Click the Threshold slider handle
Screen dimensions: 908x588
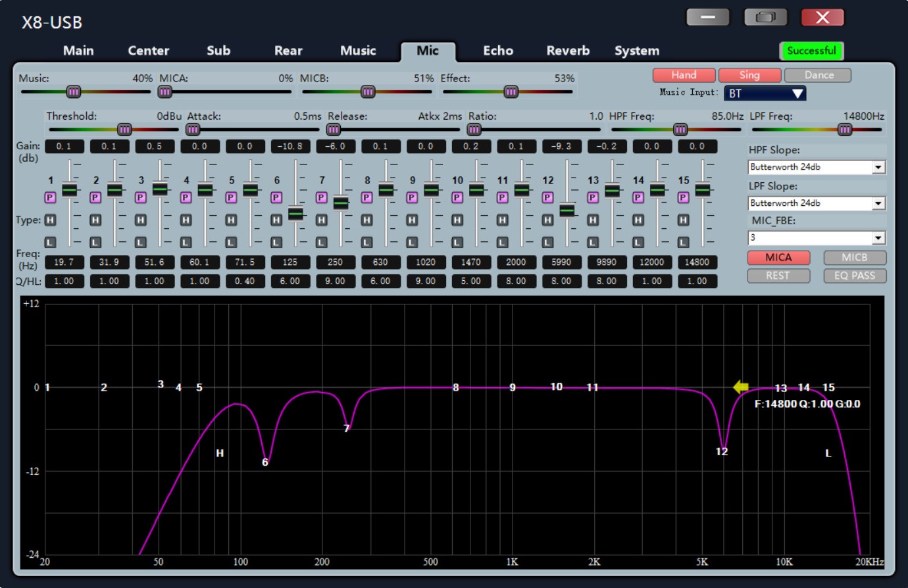(x=124, y=130)
